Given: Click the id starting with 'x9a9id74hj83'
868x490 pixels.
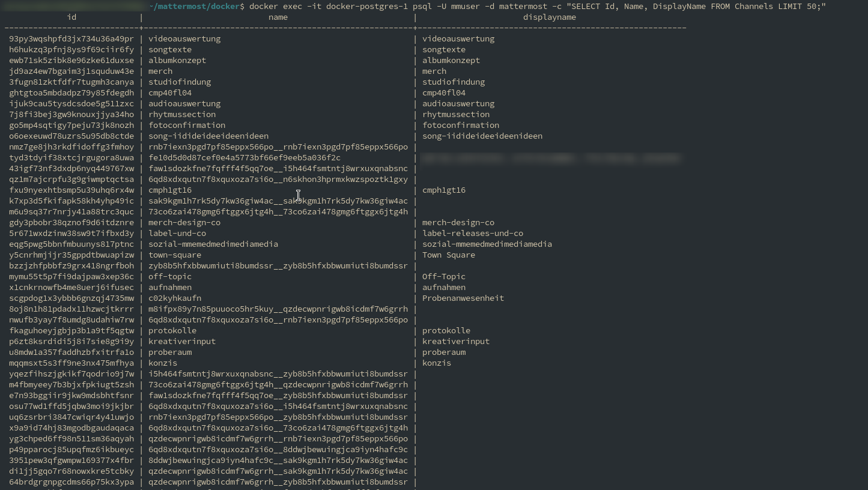Looking at the screenshot, I should tap(71, 428).
